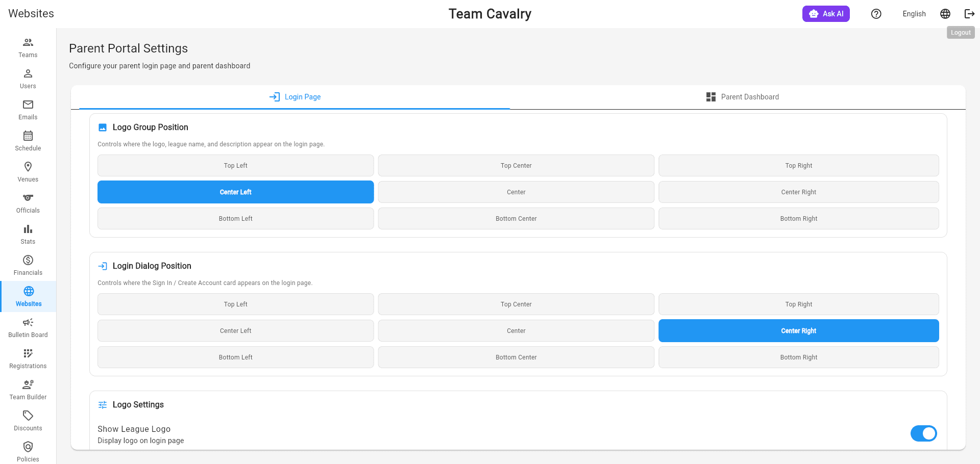Click the language globe icon in header

coord(945,14)
